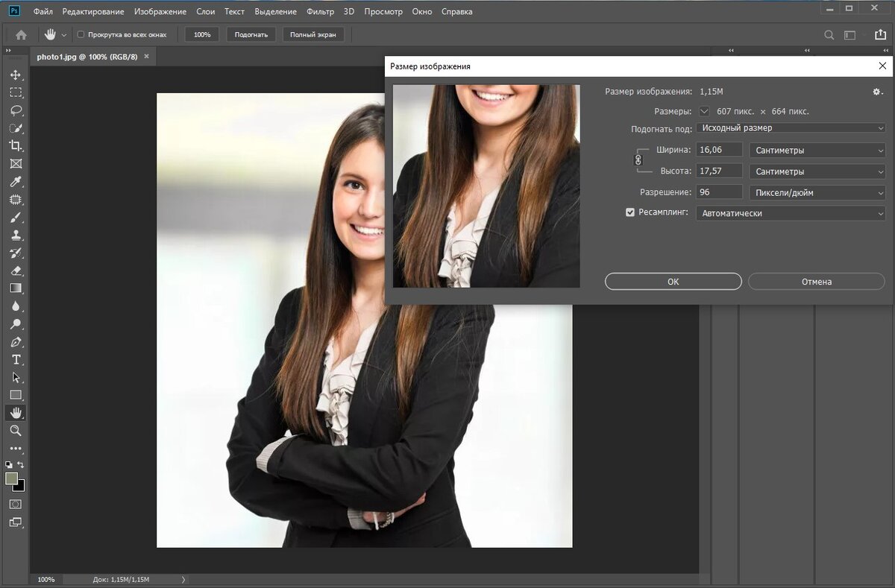Pick the Crop tool in toolbar

(x=16, y=146)
